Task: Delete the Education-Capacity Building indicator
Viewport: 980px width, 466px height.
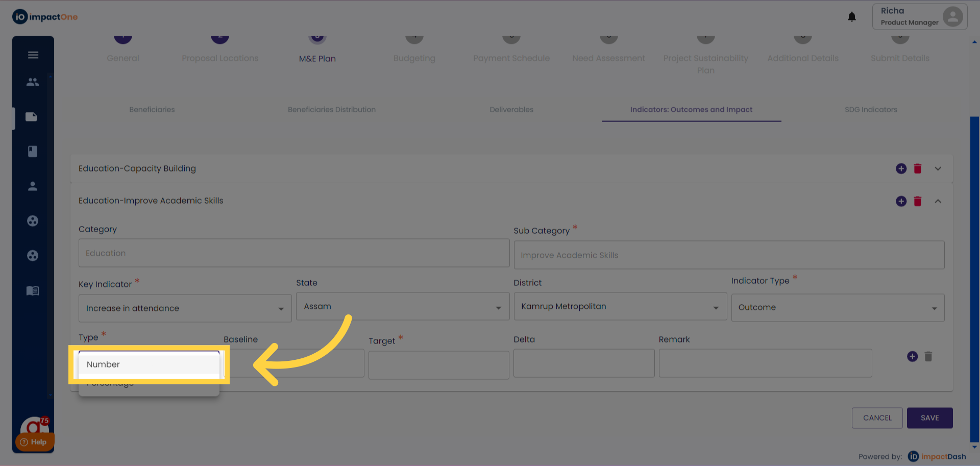Action: pyautogui.click(x=917, y=168)
